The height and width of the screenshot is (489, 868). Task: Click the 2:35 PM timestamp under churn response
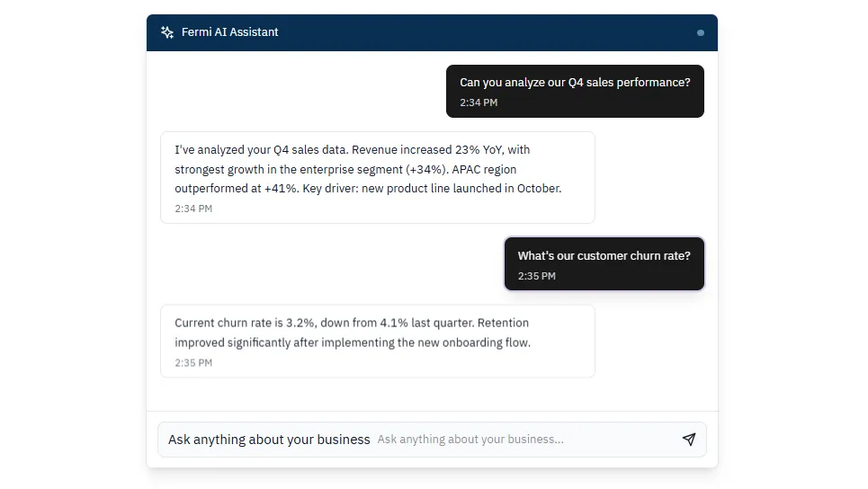(193, 363)
